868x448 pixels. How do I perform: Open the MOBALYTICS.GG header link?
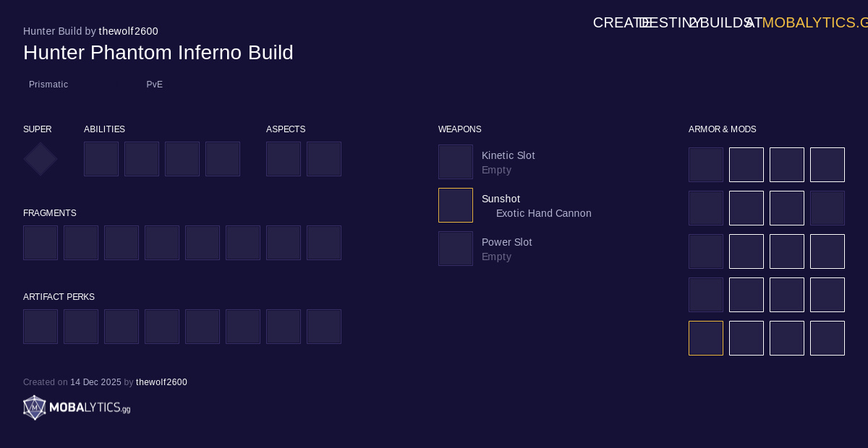point(813,22)
